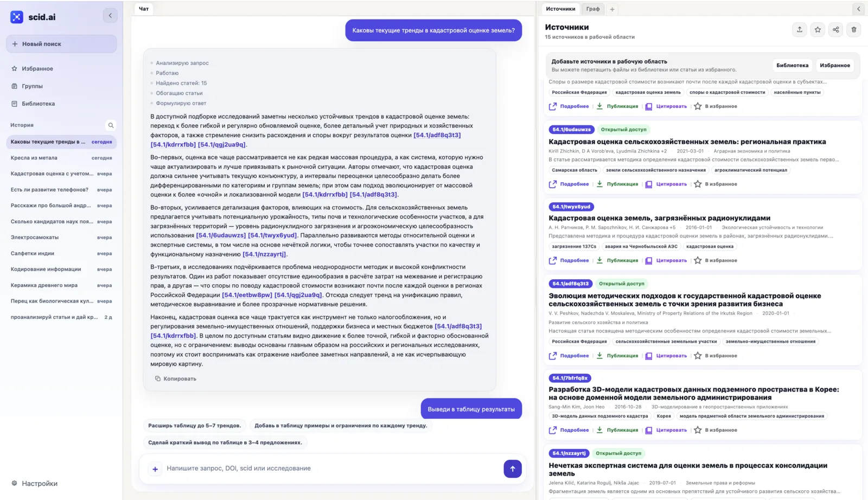The width and height of the screenshot is (868, 500).
Task: Click the Самарская область tag
Action: 574,170
